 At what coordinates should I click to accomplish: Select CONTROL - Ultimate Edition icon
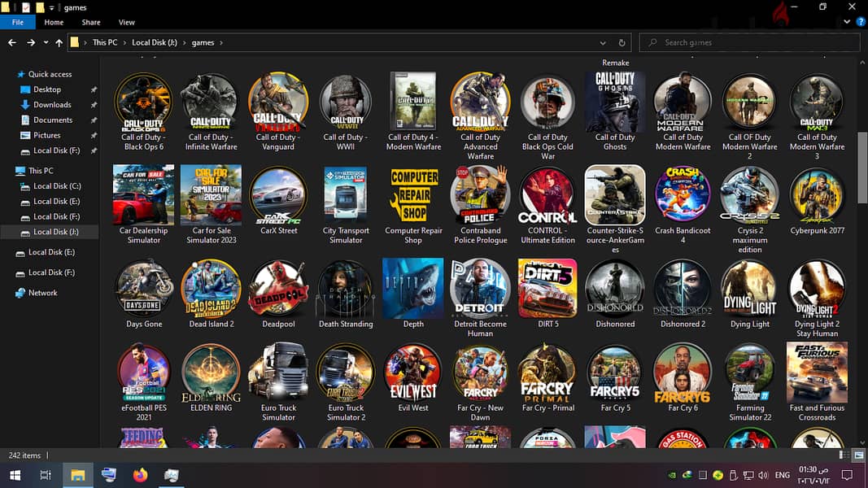pos(547,194)
